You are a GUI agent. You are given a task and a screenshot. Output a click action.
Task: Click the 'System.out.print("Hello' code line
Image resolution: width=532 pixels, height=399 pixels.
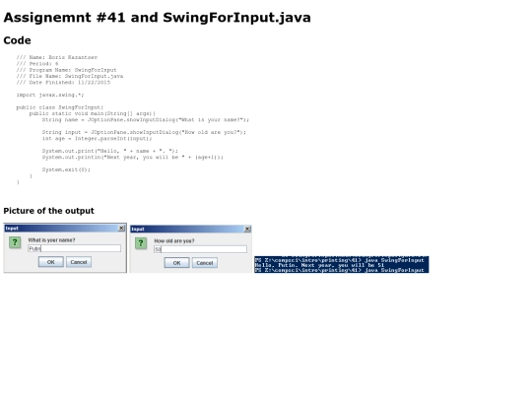point(110,151)
